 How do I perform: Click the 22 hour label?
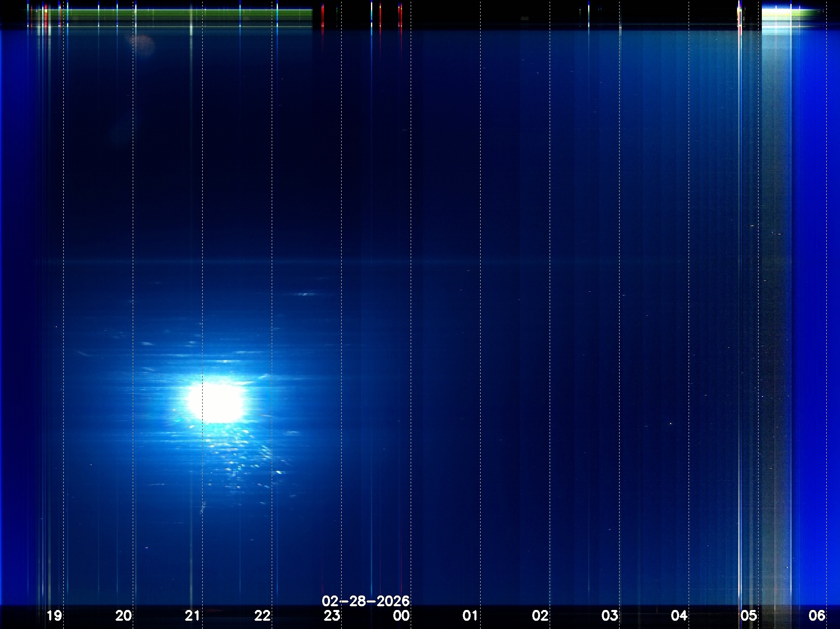(262, 616)
